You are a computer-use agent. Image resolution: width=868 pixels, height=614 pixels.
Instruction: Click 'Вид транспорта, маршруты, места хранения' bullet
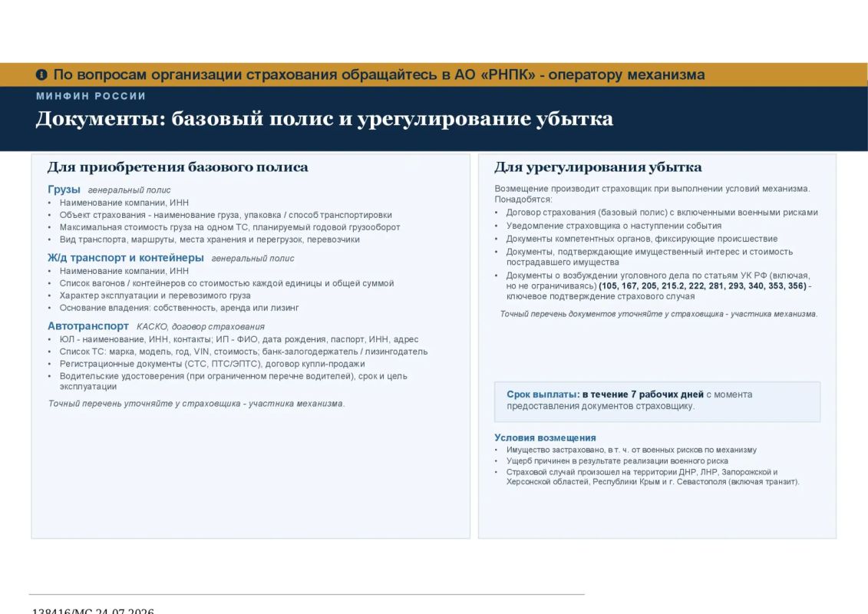[x=210, y=239]
